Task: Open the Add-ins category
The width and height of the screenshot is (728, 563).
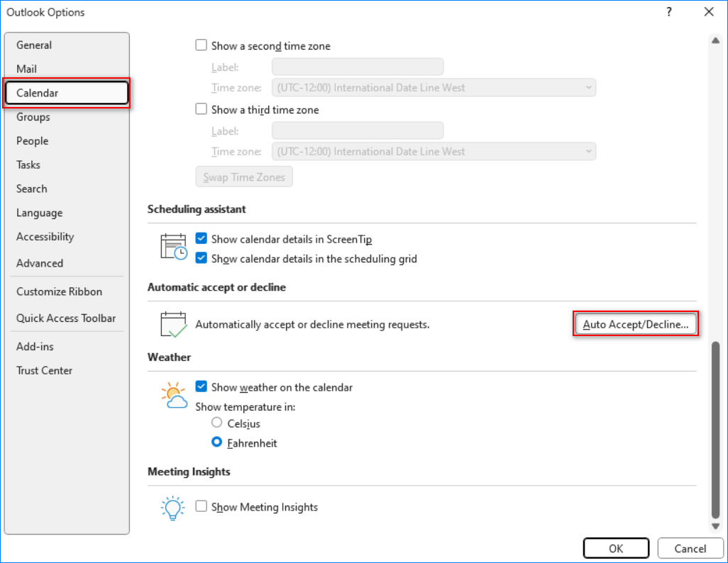Action: (x=67, y=347)
